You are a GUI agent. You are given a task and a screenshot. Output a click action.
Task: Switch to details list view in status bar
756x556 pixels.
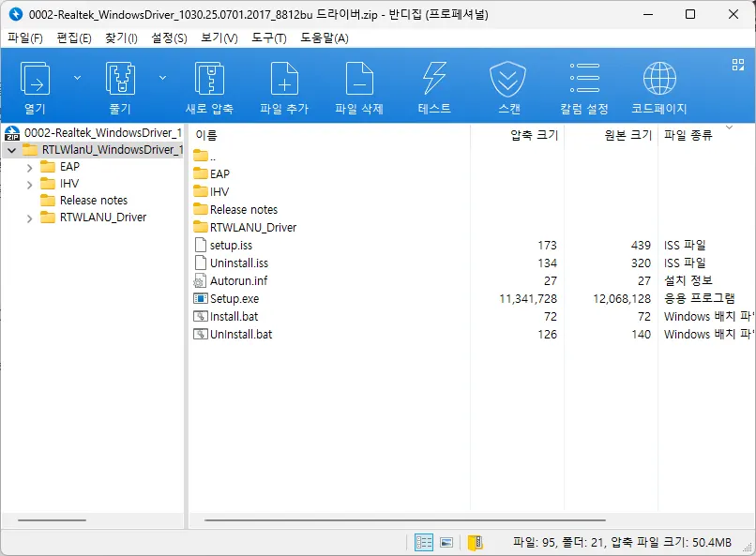(x=424, y=543)
